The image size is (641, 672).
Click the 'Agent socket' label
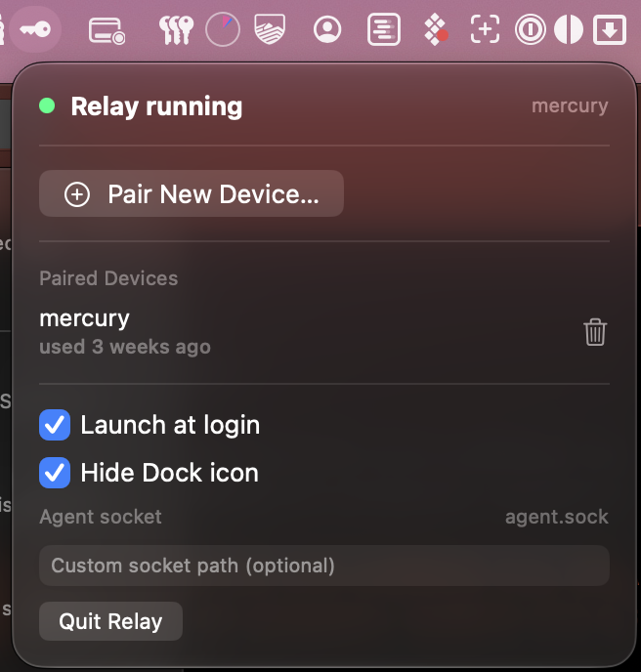click(101, 517)
